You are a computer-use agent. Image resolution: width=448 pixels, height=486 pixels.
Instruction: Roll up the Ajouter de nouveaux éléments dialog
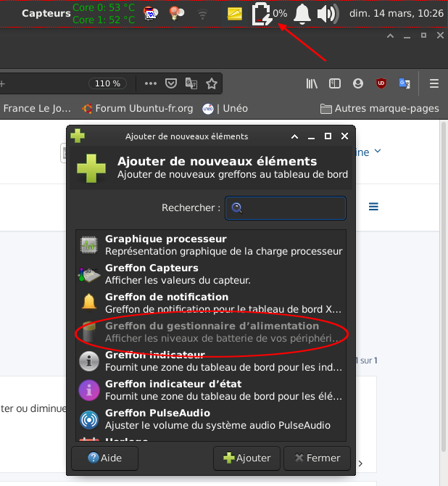(x=294, y=136)
